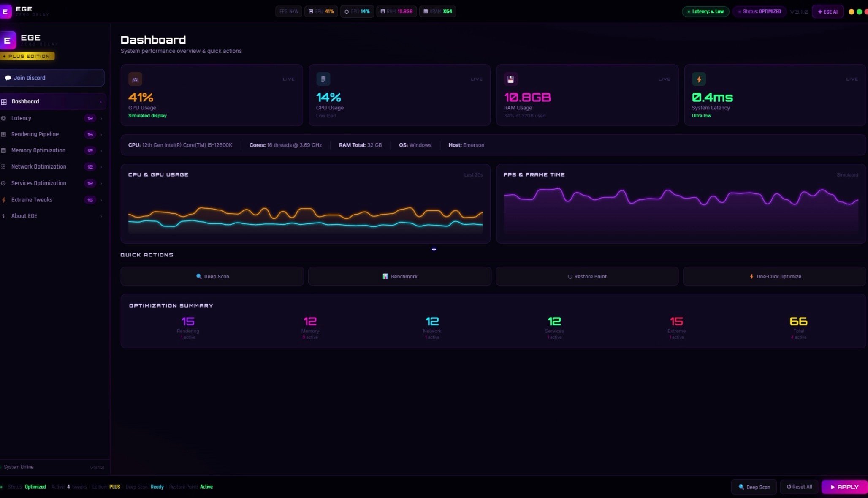The width and height of the screenshot is (868, 498).
Task: Expand the About EGE chevron
Action: coord(101,216)
